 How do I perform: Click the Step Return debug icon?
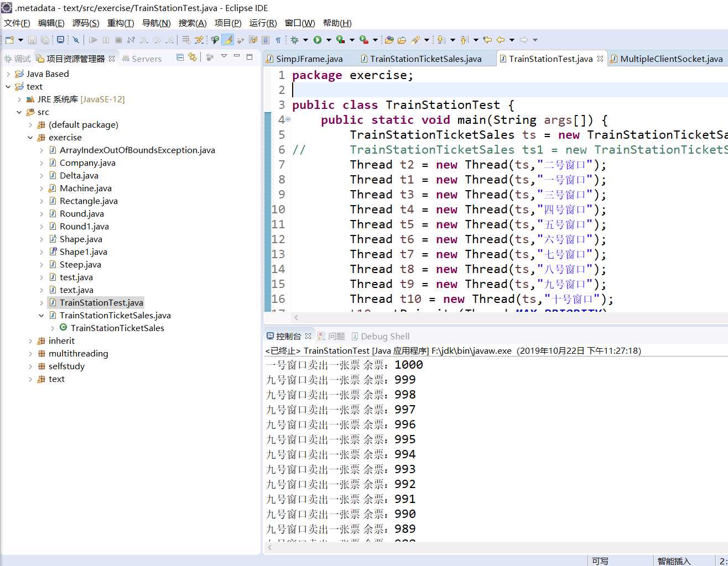tap(170, 40)
